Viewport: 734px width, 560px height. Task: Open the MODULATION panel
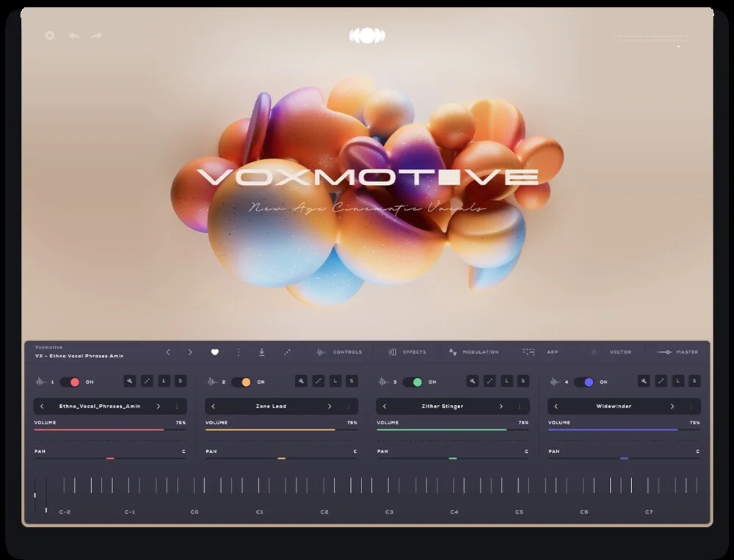(x=479, y=352)
